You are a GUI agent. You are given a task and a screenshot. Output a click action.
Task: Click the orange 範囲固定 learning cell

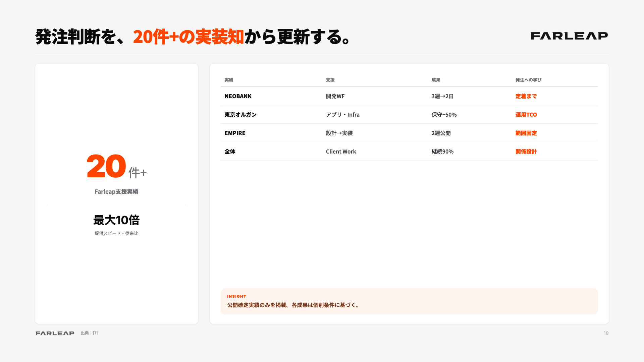coord(526,133)
